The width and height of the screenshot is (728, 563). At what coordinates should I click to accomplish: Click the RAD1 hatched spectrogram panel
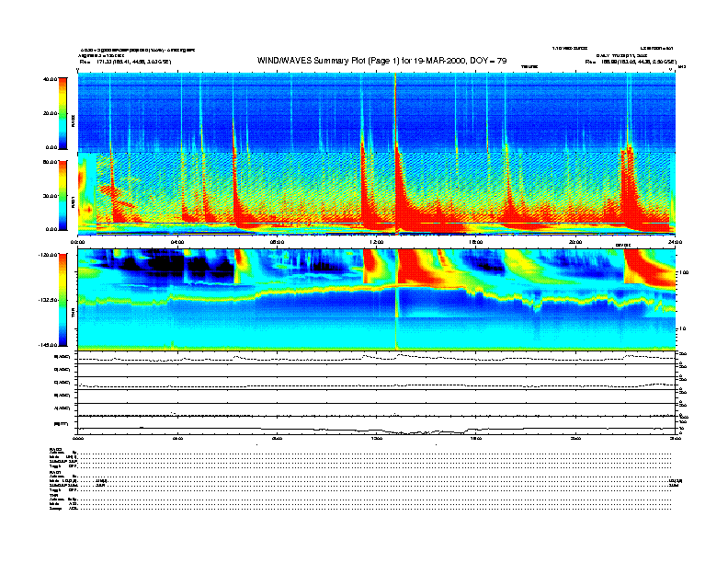click(377, 193)
